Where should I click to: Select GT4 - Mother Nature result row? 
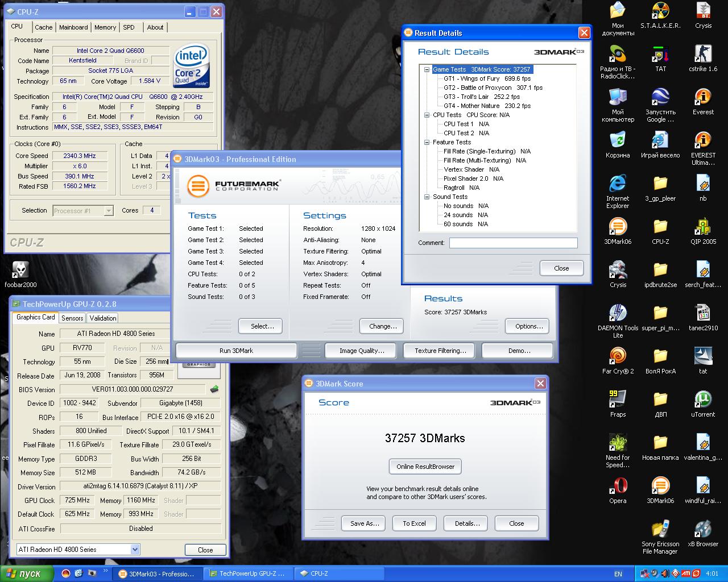click(x=487, y=106)
